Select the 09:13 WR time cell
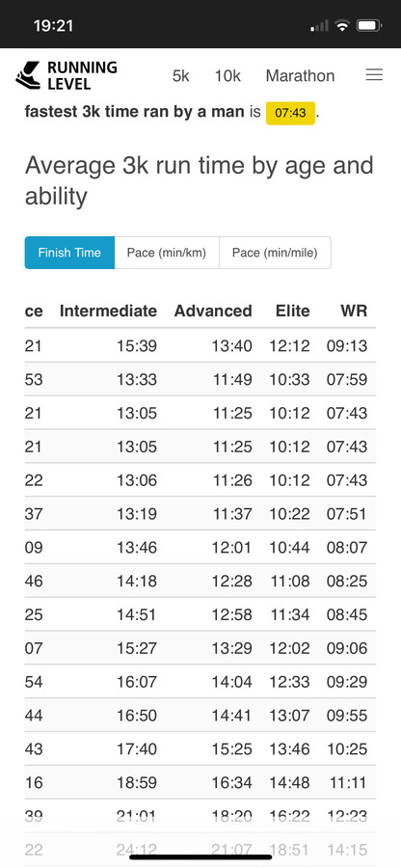 coord(347,346)
